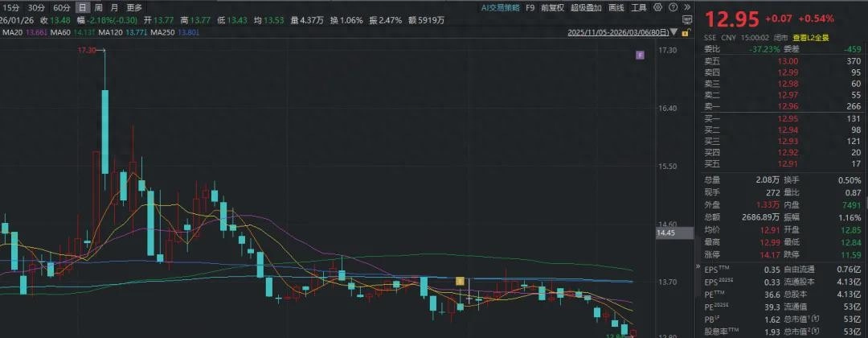
Task: Click 卖二 ask row at 12.97
Action: pyautogui.click(x=782, y=95)
